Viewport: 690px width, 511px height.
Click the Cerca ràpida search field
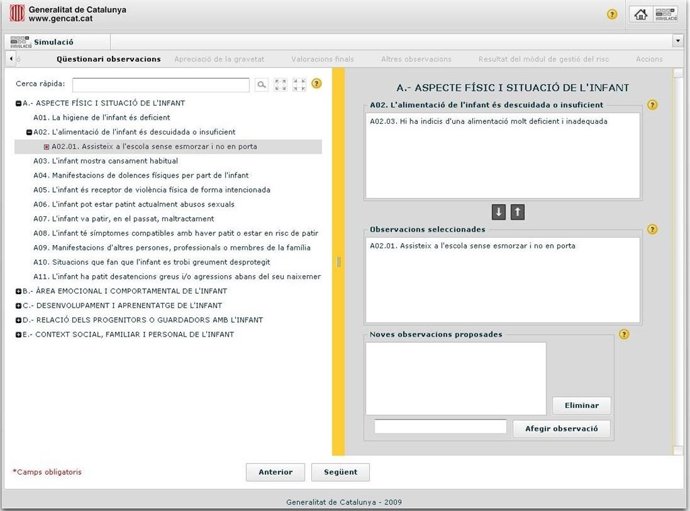160,85
